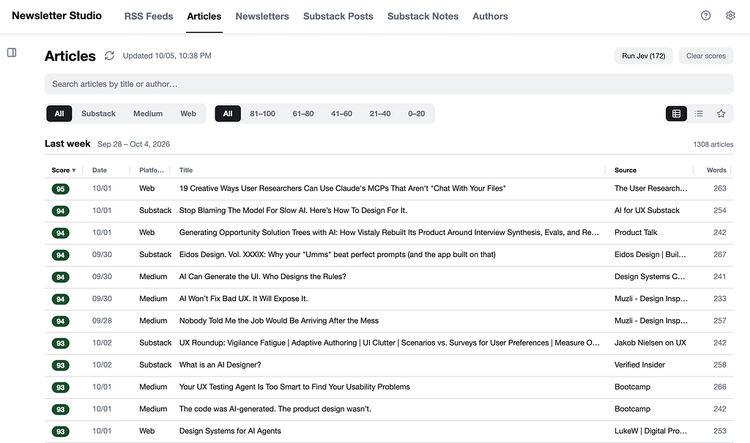Click the score 95 badge

tap(60, 189)
